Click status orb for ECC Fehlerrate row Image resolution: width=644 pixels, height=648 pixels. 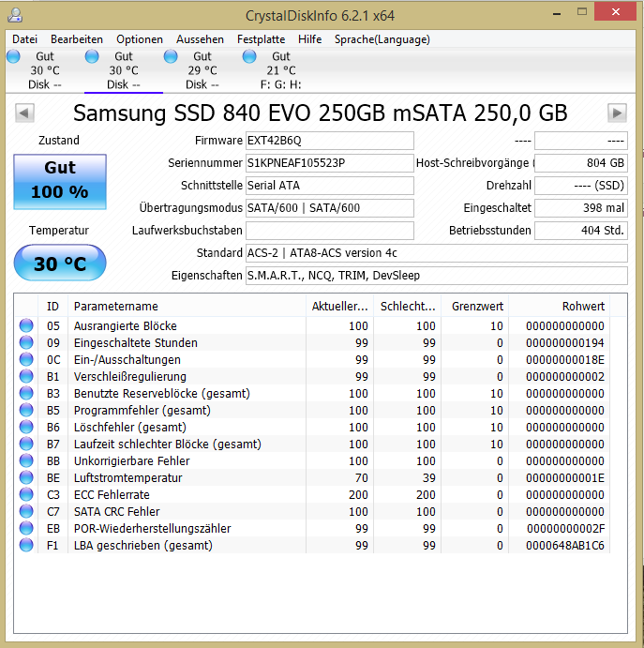26,495
